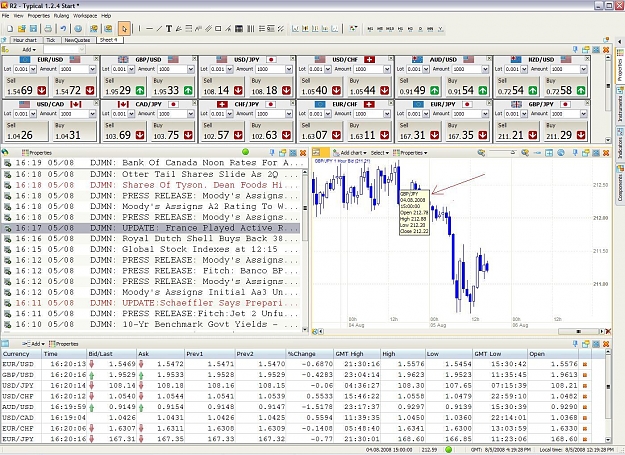Sort by %Change column header
625x455 pixels.
309,354
